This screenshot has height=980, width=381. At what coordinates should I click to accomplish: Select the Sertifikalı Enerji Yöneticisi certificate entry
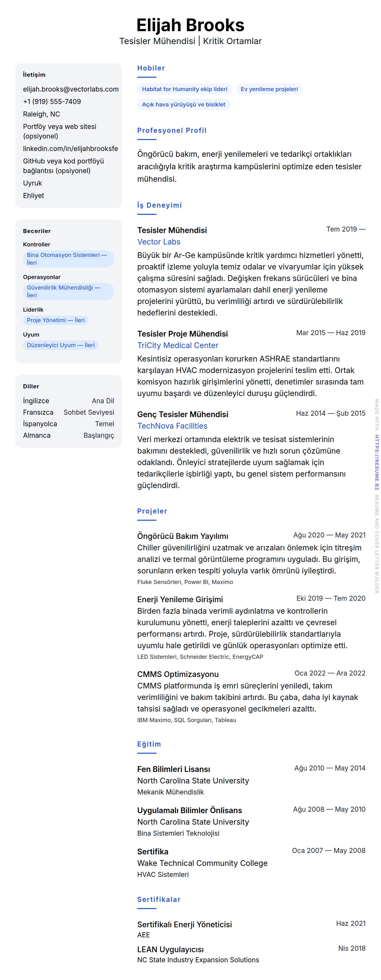(184, 924)
